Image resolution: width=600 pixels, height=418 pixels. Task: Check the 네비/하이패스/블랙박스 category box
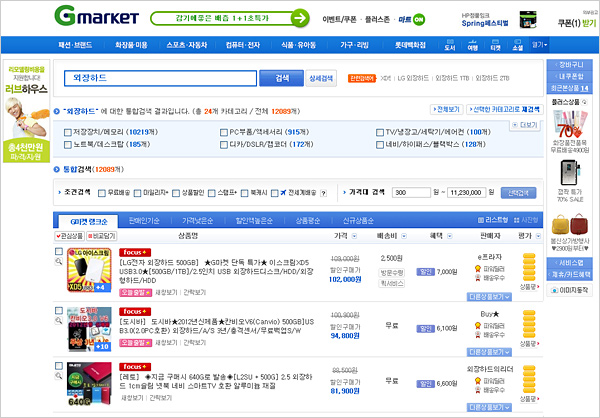point(380,145)
